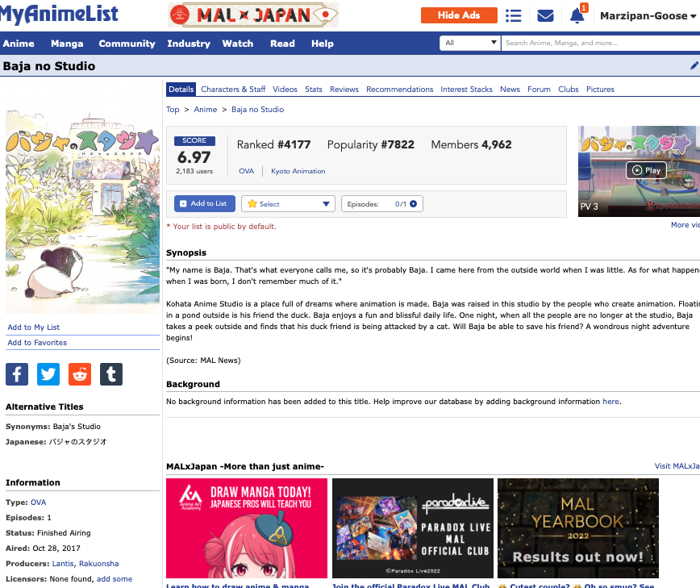Open the messages envelope icon
This screenshot has width=700, height=588.
pyautogui.click(x=545, y=15)
